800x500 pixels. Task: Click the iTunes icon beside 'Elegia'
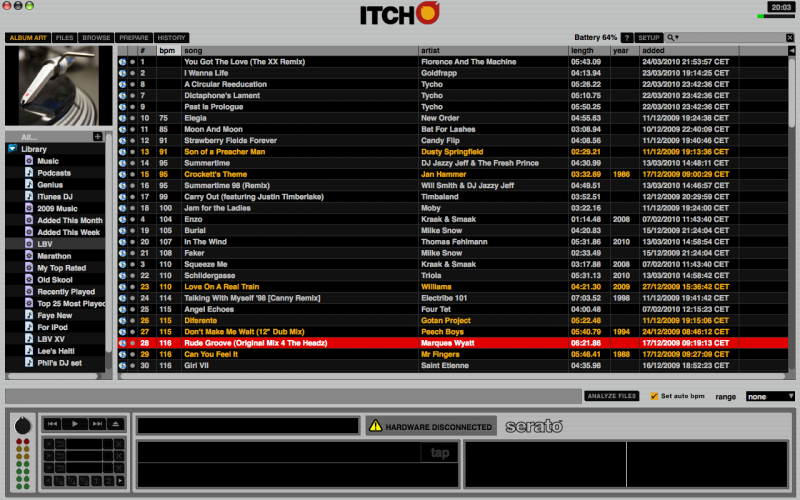click(122, 118)
